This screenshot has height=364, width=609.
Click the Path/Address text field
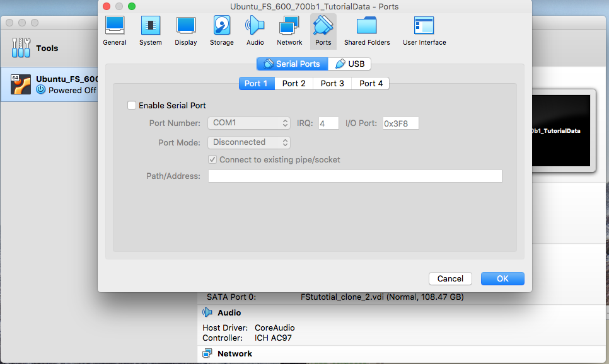(x=355, y=176)
